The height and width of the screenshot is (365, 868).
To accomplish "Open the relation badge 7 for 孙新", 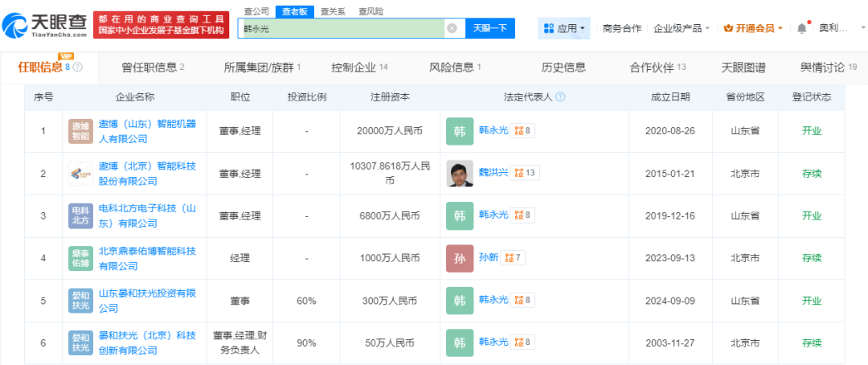I will (x=513, y=257).
